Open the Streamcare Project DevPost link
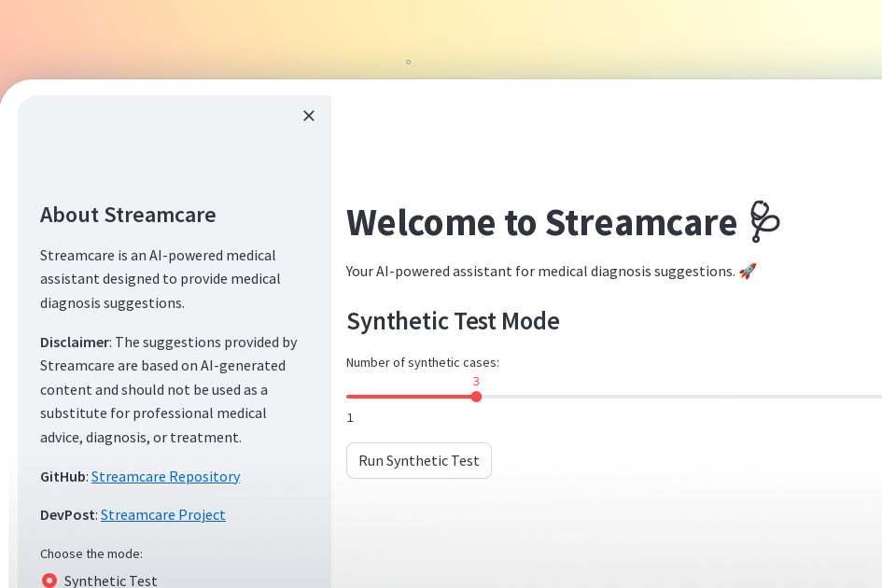This screenshot has height=588, width=882. coord(163,515)
